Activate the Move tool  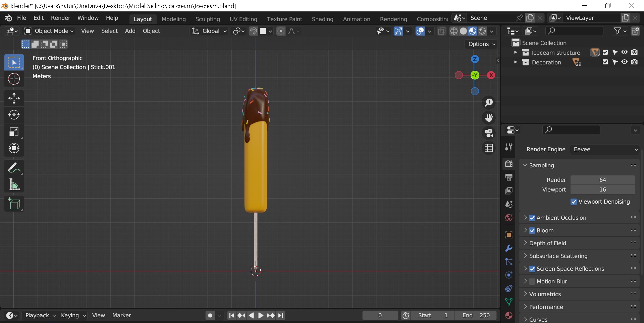tap(14, 98)
